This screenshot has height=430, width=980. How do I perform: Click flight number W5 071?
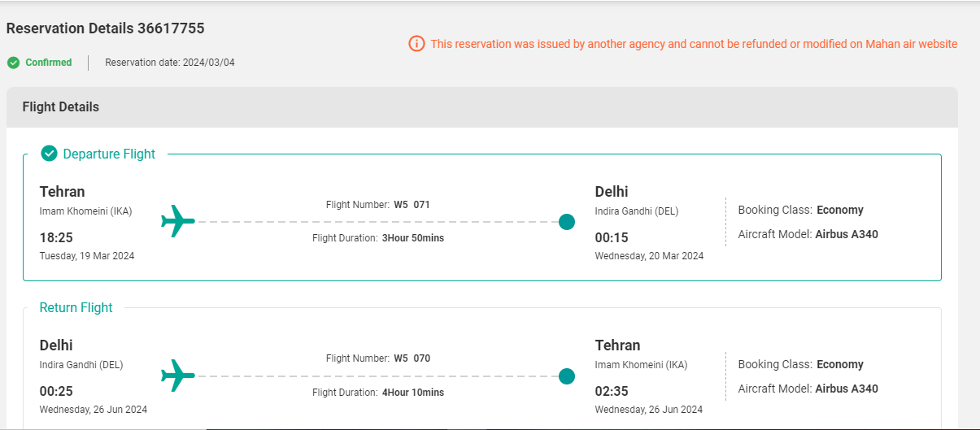coord(412,205)
